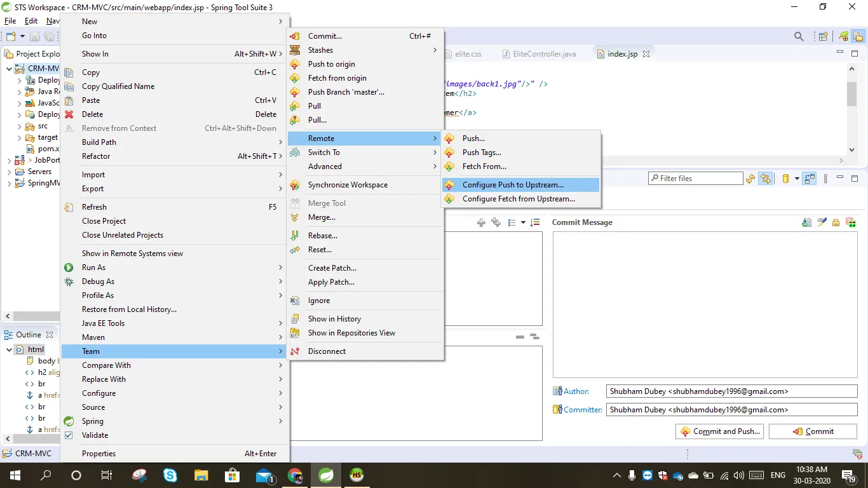868x488 pixels.
Task: Collapse the html node in Outline
Action: point(9,349)
